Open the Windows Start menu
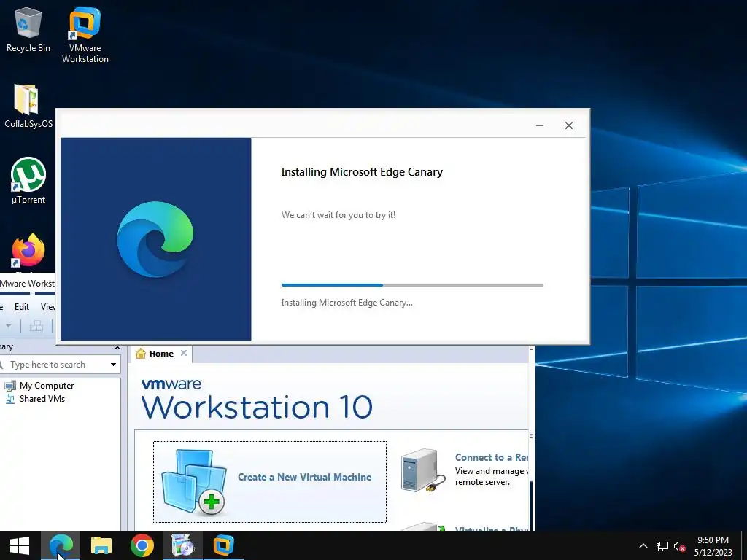The width and height of the screenshot is (747, 560). [19, 545]
